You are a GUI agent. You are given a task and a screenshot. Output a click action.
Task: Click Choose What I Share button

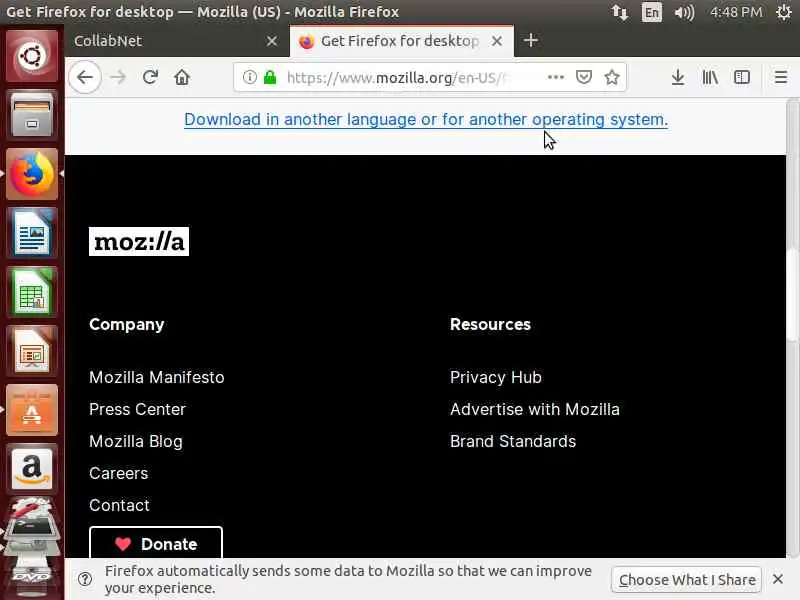pos(687,580)
